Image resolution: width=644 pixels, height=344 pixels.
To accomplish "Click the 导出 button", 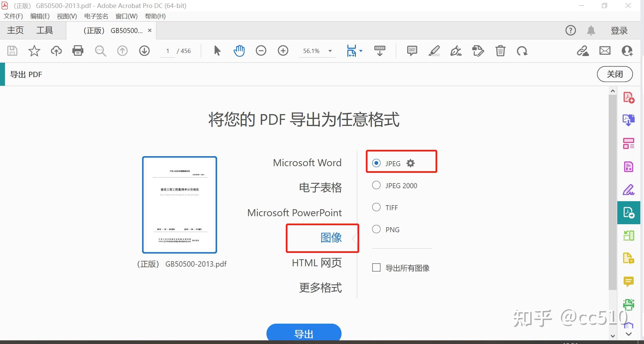I will (x=303, y=333).
